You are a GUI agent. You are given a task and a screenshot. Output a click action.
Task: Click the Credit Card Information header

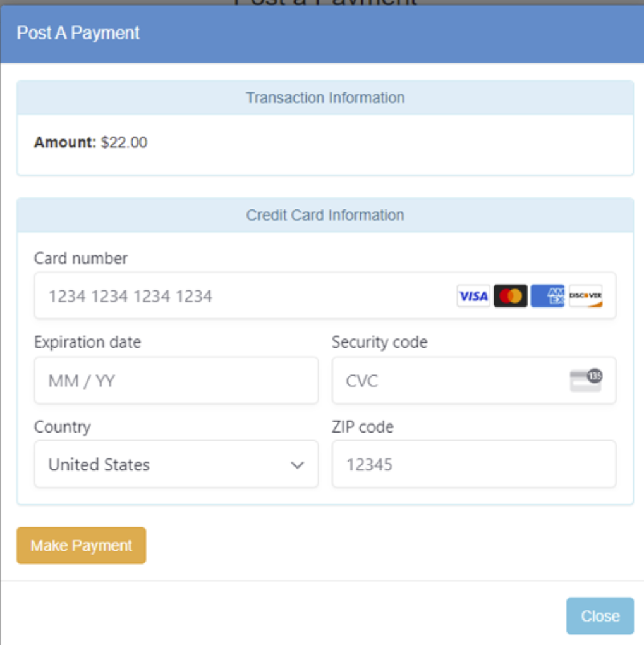(325, 215)
